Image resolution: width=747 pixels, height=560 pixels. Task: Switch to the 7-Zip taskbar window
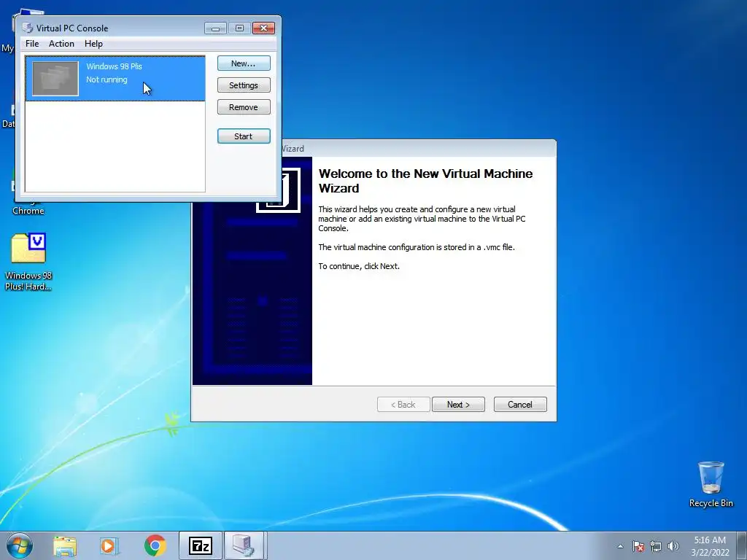coord(200,545)
